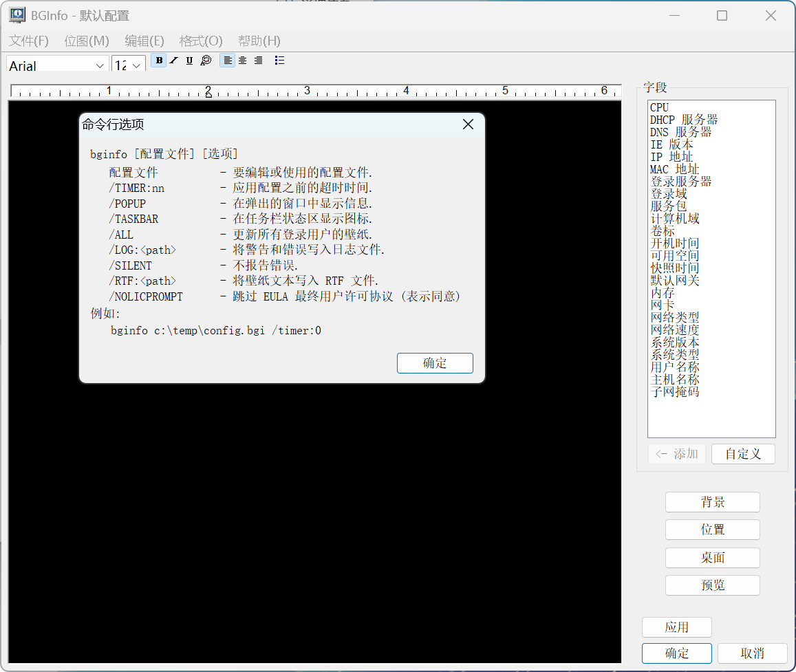Open the 位图(M) menu
This screenshot has height=672, width=796.
[x=87, y=41]
